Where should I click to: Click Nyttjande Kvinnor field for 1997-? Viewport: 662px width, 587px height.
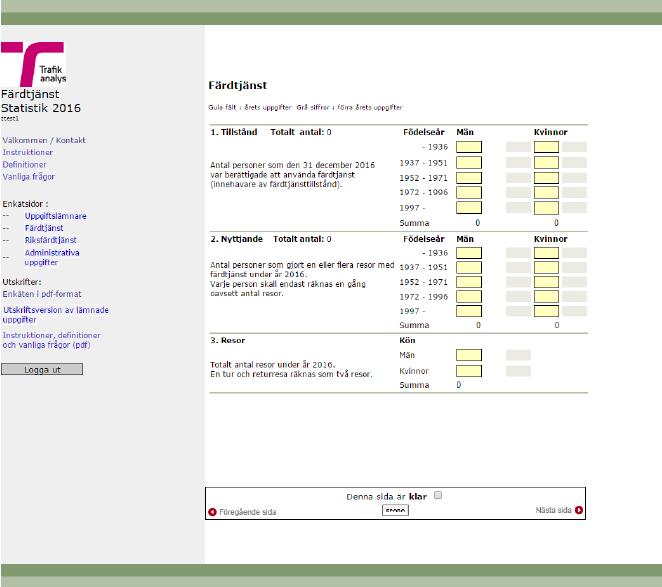tap(546, 311)
